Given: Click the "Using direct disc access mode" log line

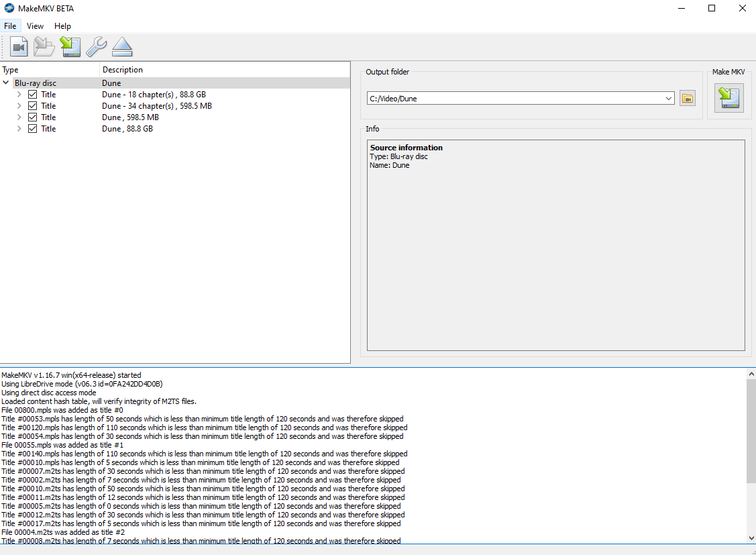Looking at the screenshot, I should coord(49,393).
